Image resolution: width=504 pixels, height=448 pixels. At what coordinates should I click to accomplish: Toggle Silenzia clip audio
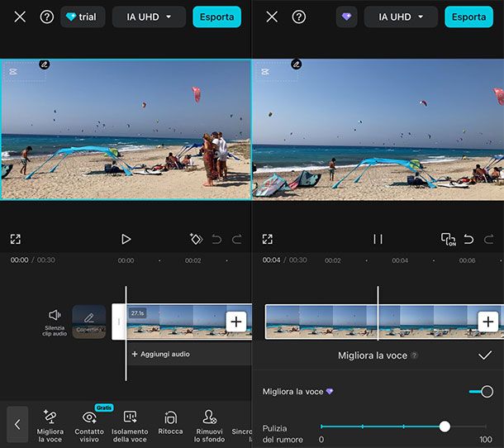click(x=55, y=321)
